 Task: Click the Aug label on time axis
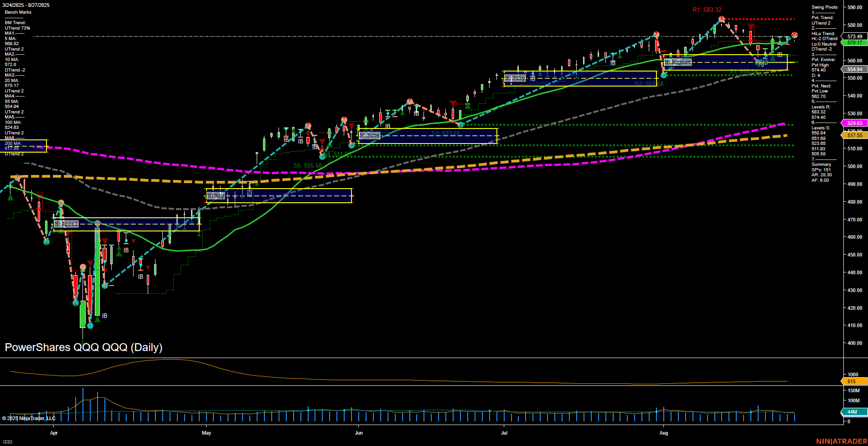[x=664, y=433]
